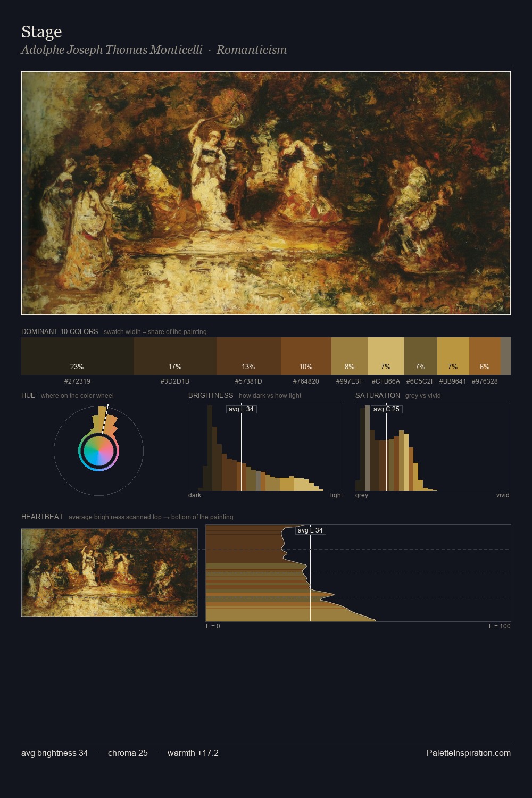Click the 6% orange-brown swatch
532x798 pixels.
pyautogui.click(x=485, y=356)
